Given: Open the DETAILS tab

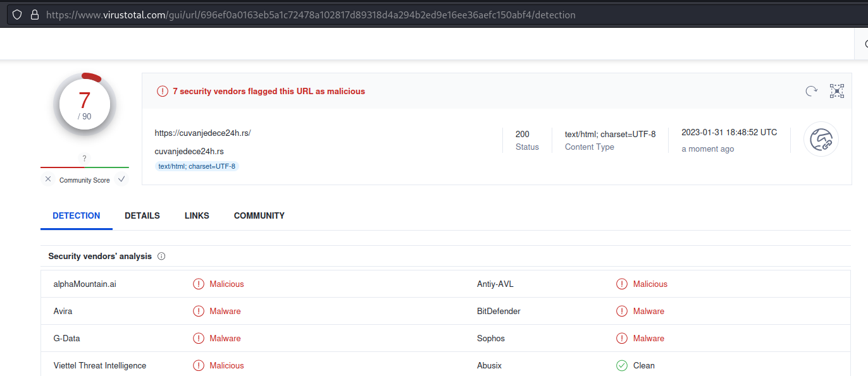Looking at the screenshot, I should point(142,215).
